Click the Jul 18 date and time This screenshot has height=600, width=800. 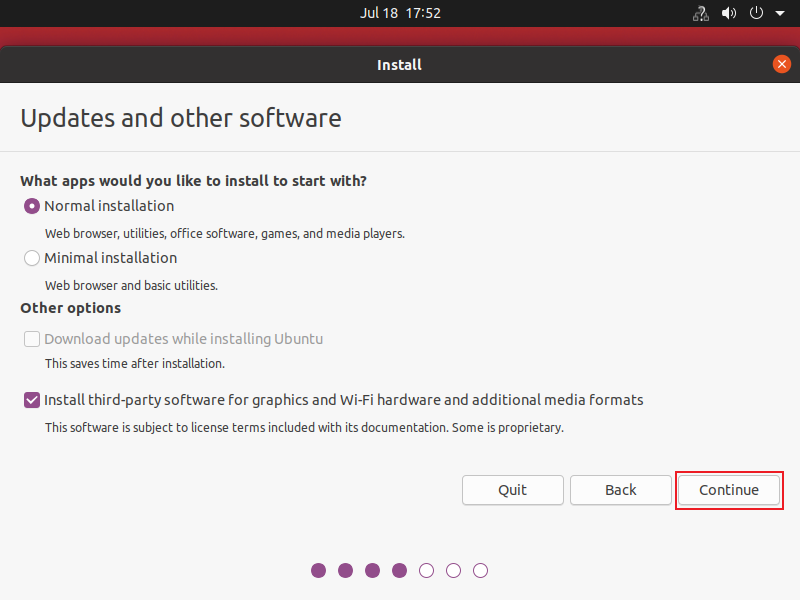tap(400, 13)
